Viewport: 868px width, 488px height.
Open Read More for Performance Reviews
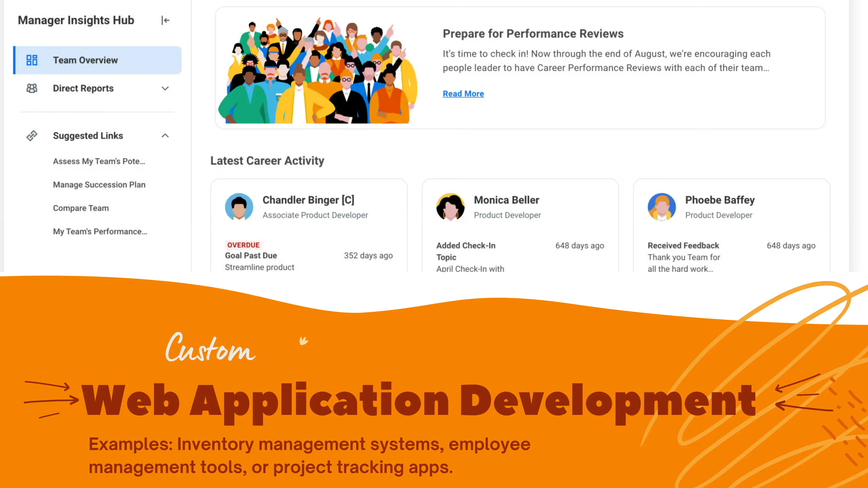click(463, 94)
